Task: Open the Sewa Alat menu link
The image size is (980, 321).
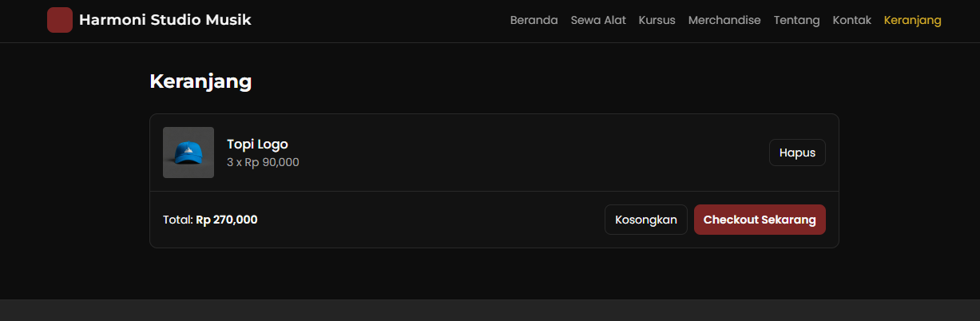Action: point(598,20)
